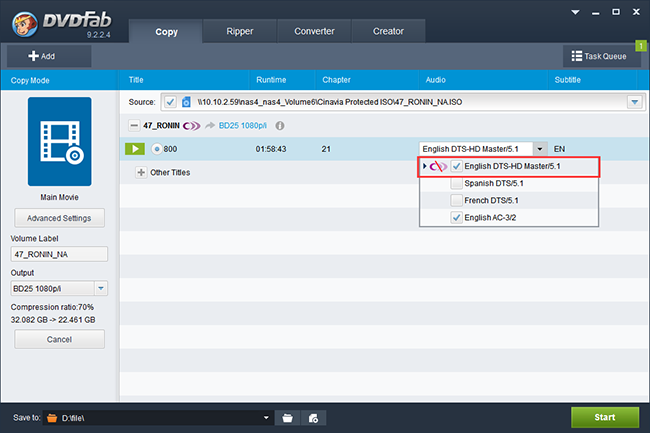Preview title 800 with play button
The width and height of the screenshot is (650, 433).
pyautogui.click(x=135, y=149)
